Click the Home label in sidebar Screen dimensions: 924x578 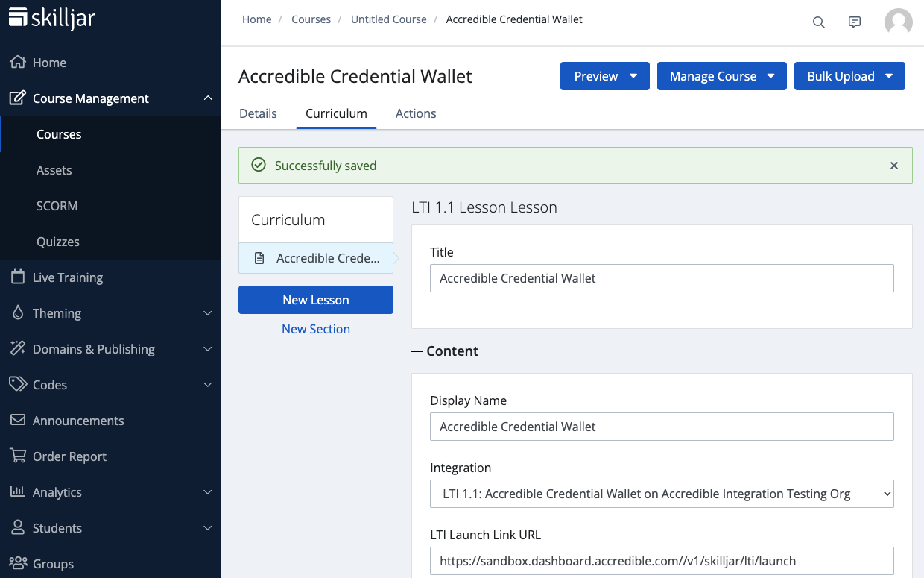[x=49, y=63]
